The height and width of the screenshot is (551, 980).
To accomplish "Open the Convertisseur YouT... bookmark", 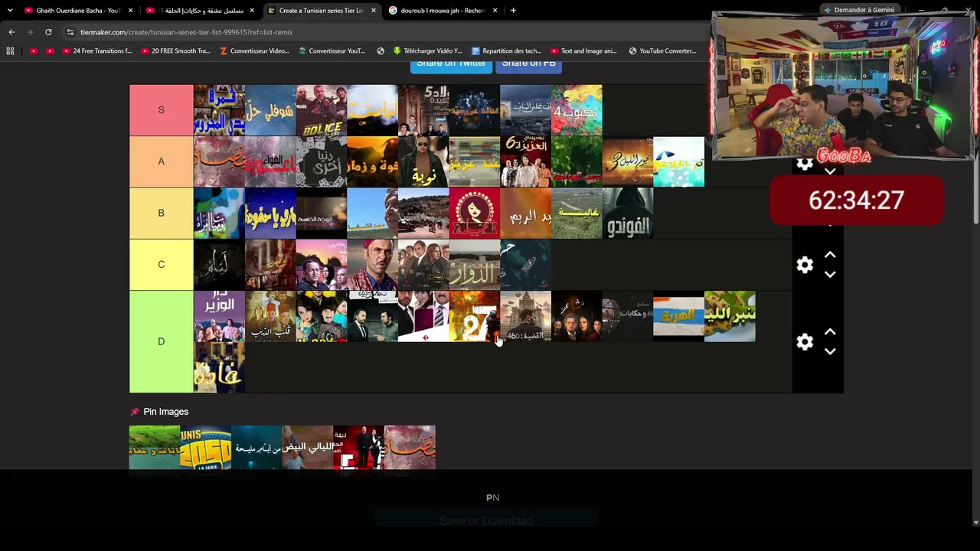I will click(x=332, y=51).
